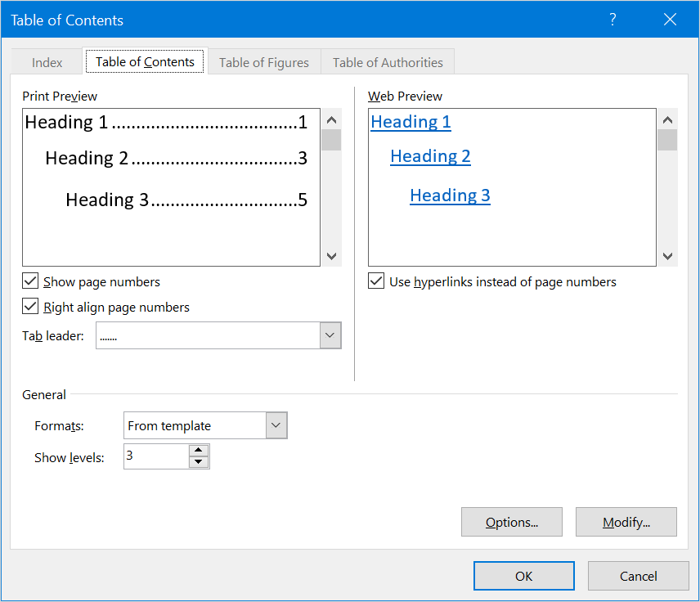Image resolution: width=700 pixels, height=602 pixels.
Task: Switch to the Index tab
Action: pos(47,62)
